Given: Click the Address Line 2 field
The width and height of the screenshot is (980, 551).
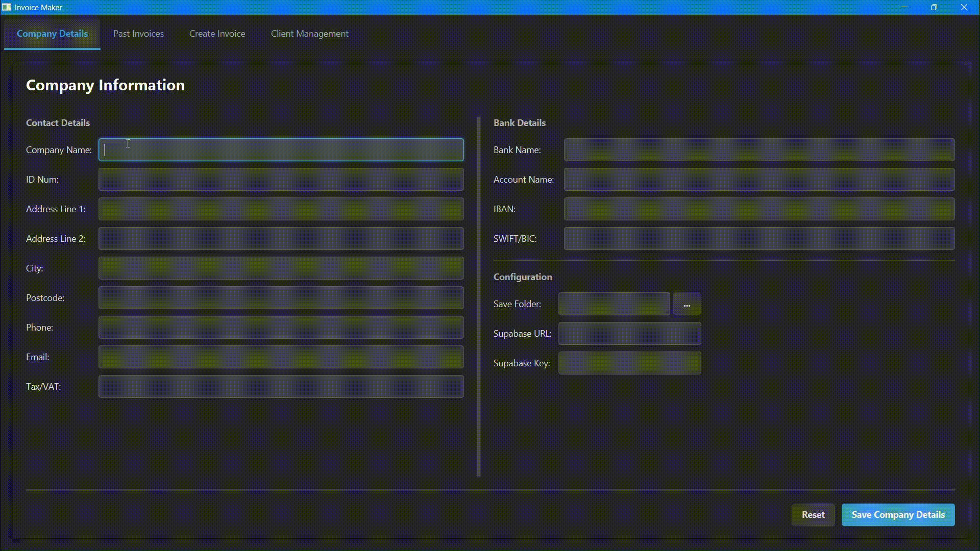Looking at the screenshot, I should (x=281, y=238).
